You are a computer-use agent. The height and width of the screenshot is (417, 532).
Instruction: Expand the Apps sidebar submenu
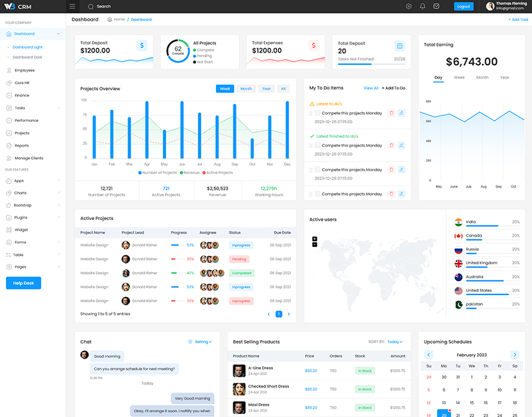pyautogui.click(x=59, y=180)
